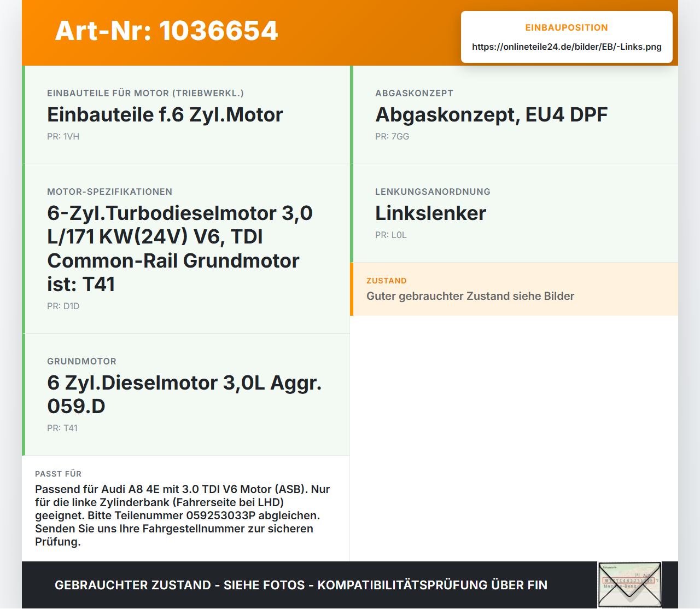Click the 'Art-Nr: 1036654' heading
This screenshot has height=609, width=700.
tap(166, 31)
